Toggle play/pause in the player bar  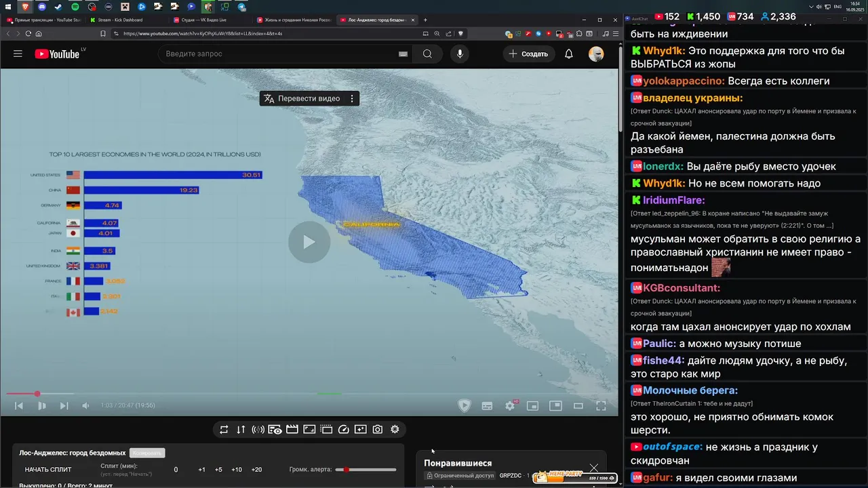41,405
